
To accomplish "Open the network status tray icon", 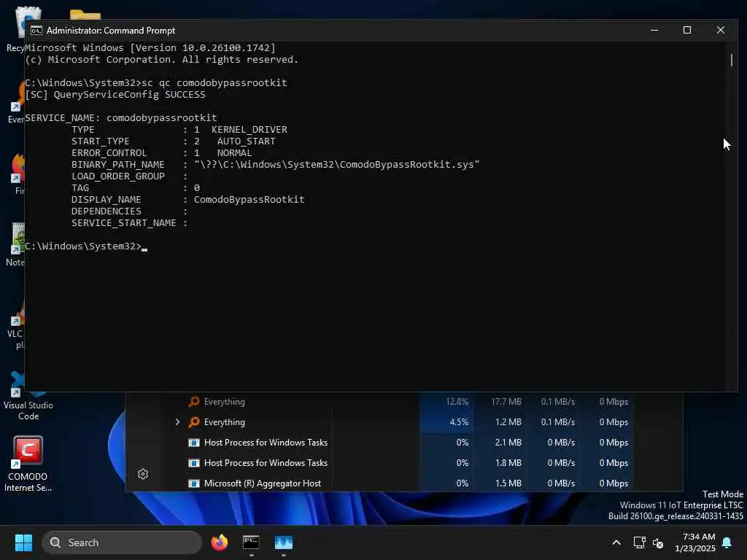I will tap(639, 542).
